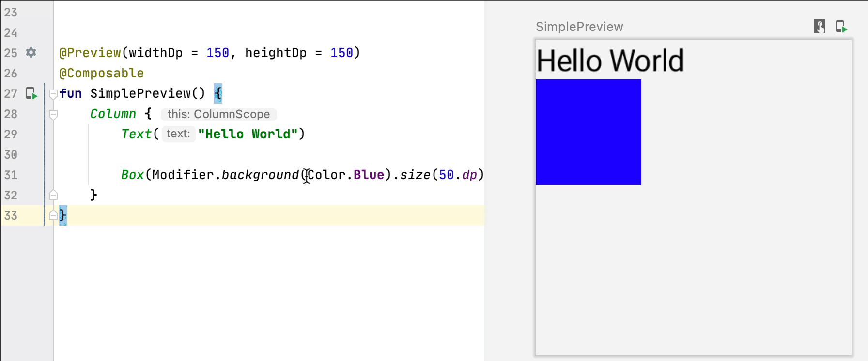Deploy SimplePreview to device
This screenshot has width=868, height=361.
[841, 26]
